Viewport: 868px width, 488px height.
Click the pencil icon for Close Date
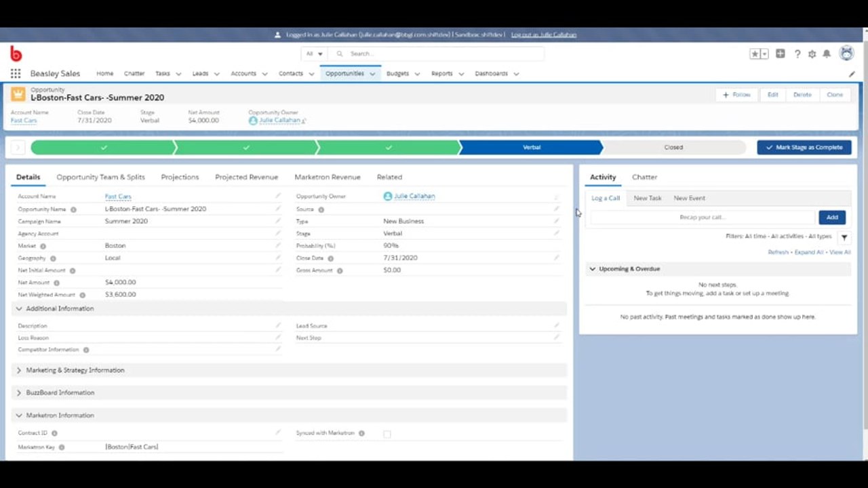click(557, 258)
